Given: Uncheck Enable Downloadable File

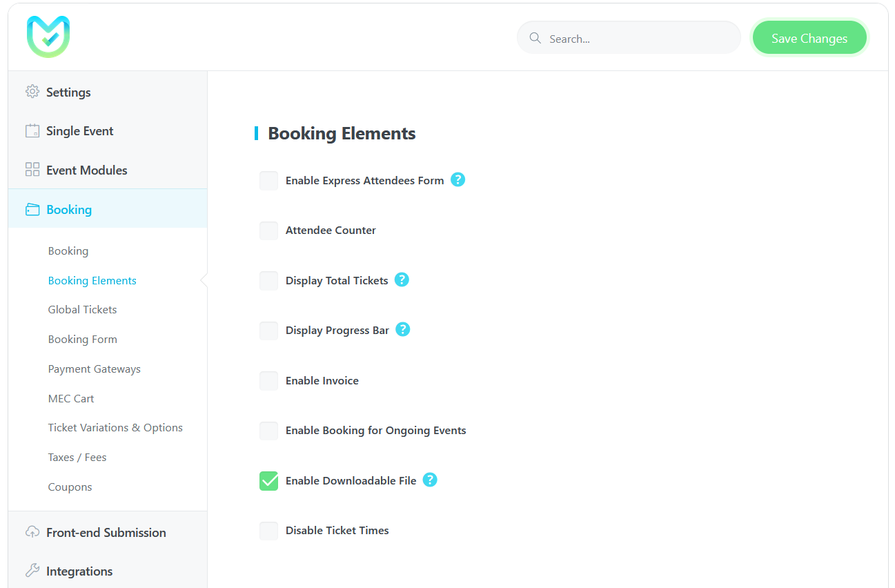Looking at the screenshot, I should tap(269, 481).
